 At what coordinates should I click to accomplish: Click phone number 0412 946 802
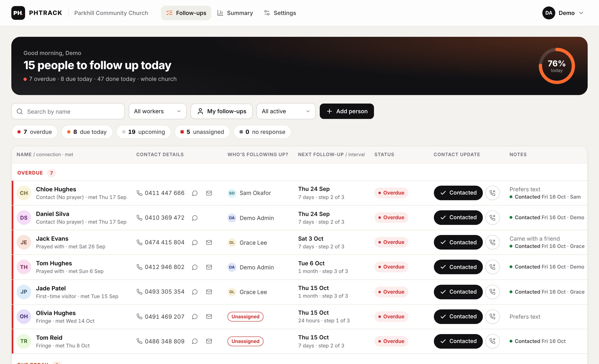(x=165, y=267)
